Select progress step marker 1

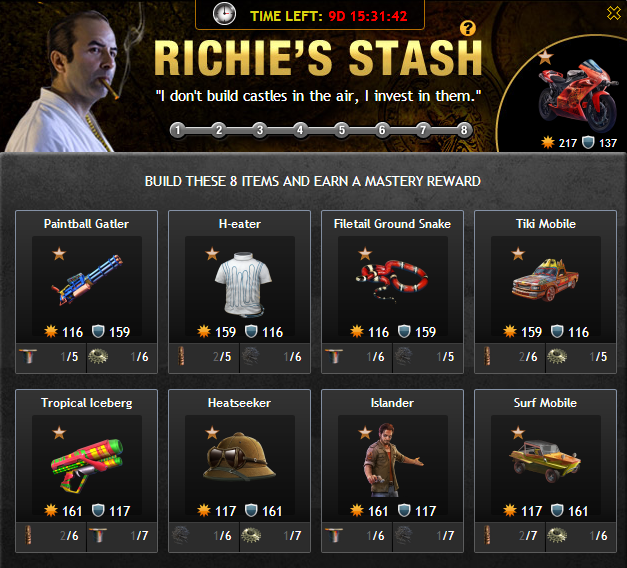pyautogui.click(x=178, y=130)
